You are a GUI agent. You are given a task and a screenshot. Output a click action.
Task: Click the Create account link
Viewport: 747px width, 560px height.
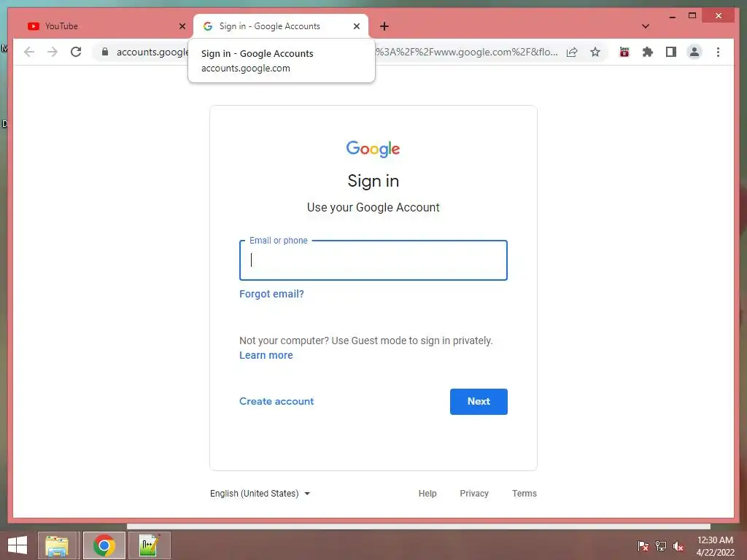(x=276, y=402)
